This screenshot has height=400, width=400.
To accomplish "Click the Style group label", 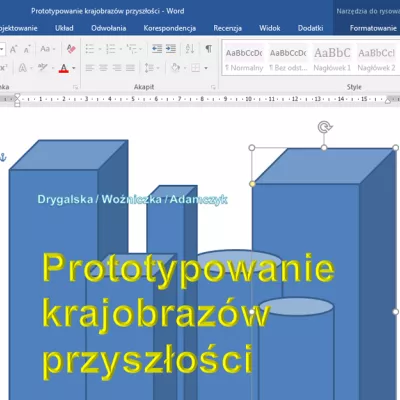I will tap(354, 87).
